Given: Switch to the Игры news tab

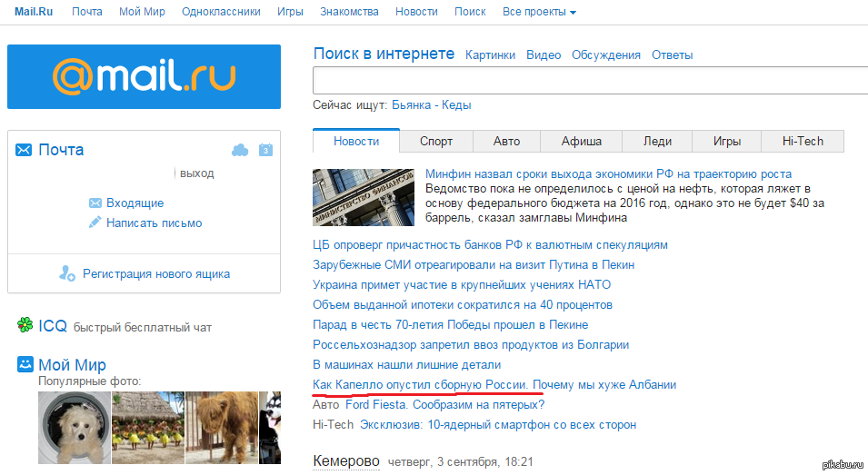Looking at the screenshot, I should [x=727, y=141].
